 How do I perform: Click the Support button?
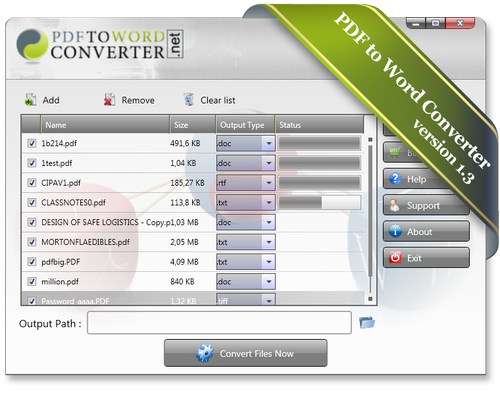(426, 205)
